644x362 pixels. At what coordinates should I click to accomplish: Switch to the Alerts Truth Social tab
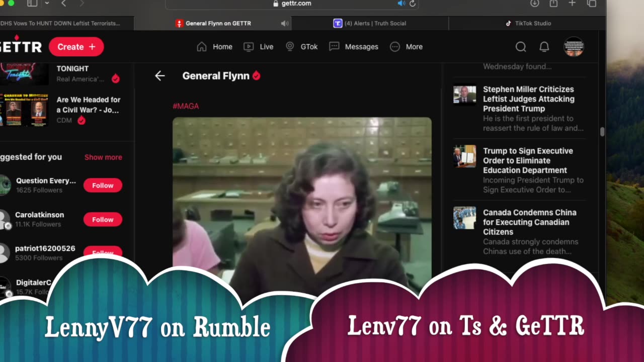370,24
